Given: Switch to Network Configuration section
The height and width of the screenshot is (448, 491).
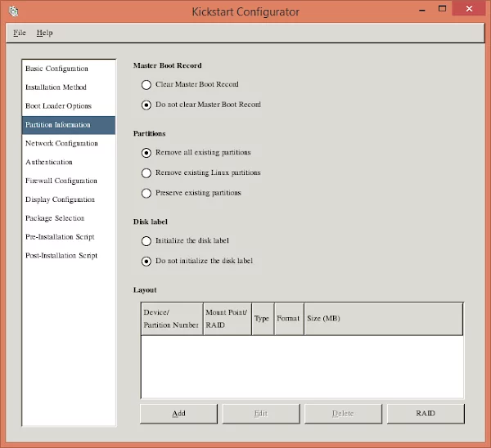Looking at the screenshot, I should [69, 143].
